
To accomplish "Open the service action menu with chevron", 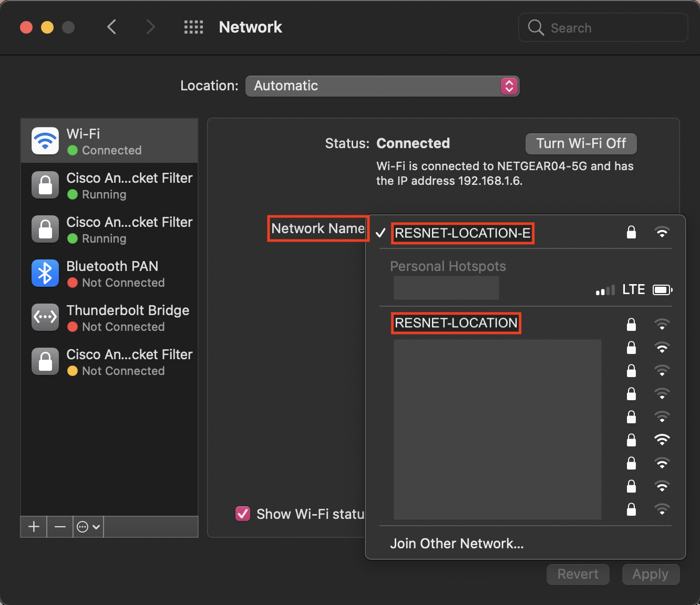I will pyautogui.click(x=88, y=527).
